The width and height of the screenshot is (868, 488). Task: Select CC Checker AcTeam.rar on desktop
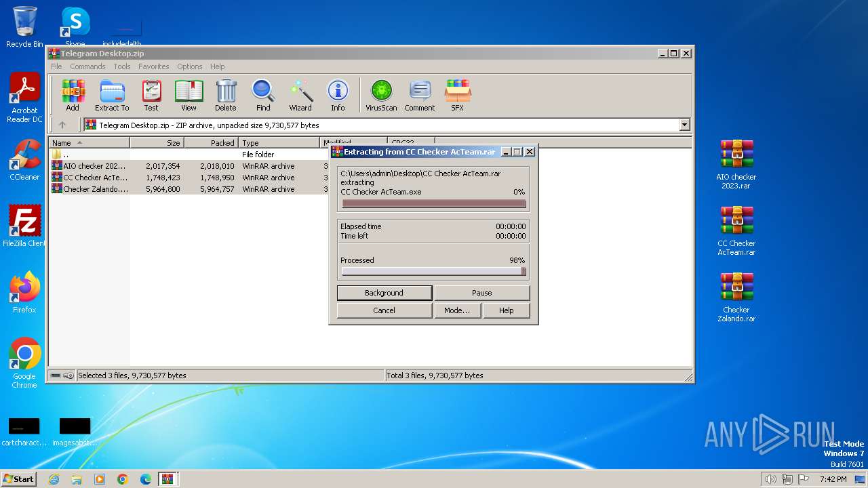click(736, 231)
